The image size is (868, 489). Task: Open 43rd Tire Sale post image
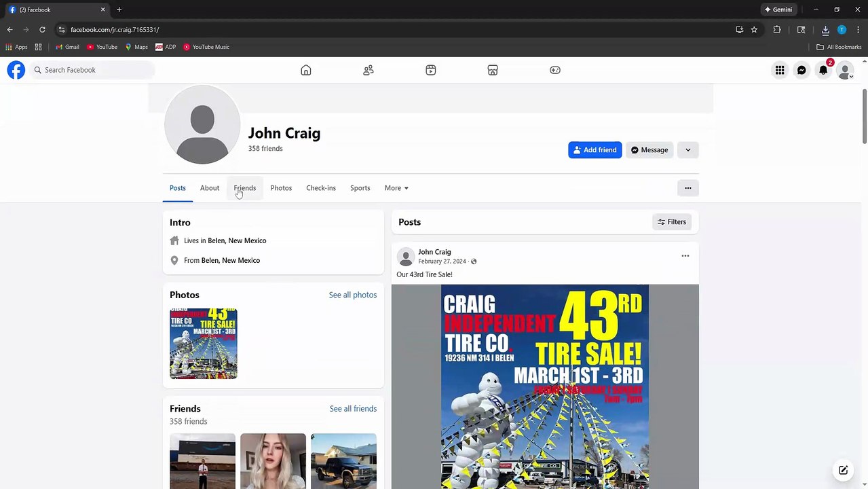545,386
